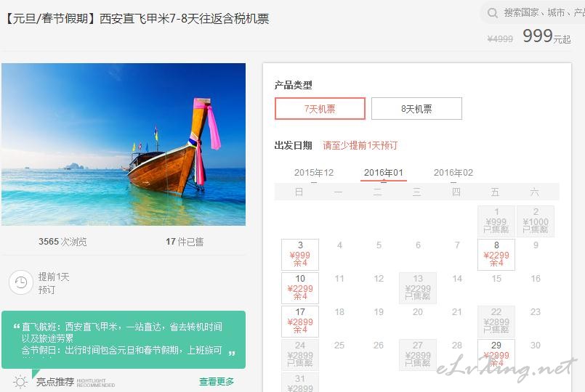Pick January 17 departure at ¥2899
585x392 pixels.
(x=300, y=321)
